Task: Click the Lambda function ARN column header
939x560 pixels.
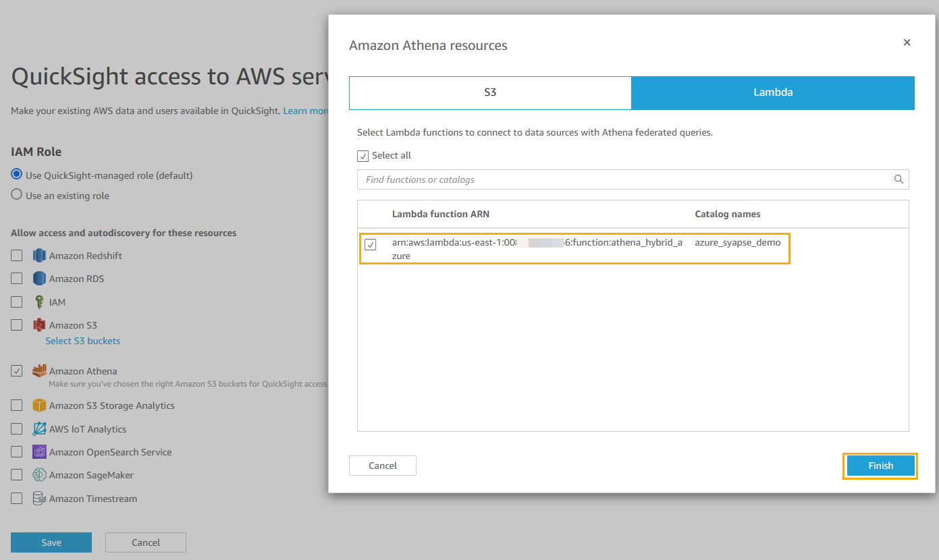Action: click(x=441, y=214)
